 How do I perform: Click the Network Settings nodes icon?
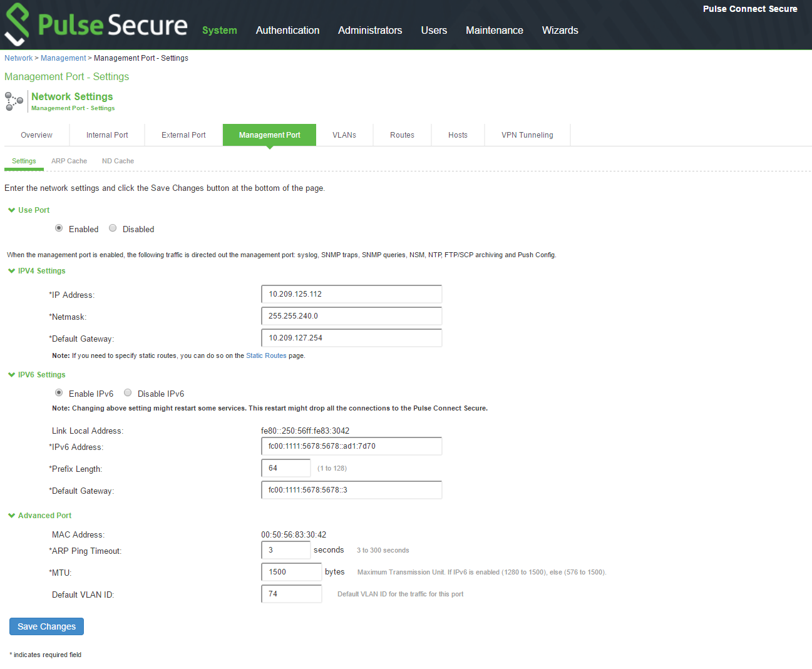14,101
